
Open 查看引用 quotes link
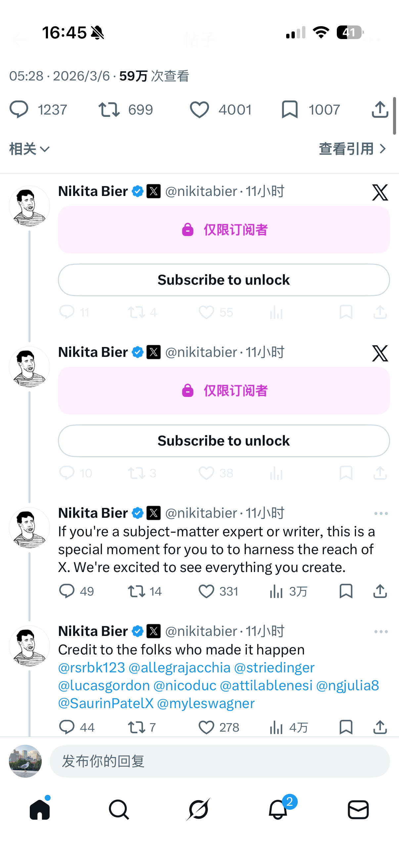352,149
